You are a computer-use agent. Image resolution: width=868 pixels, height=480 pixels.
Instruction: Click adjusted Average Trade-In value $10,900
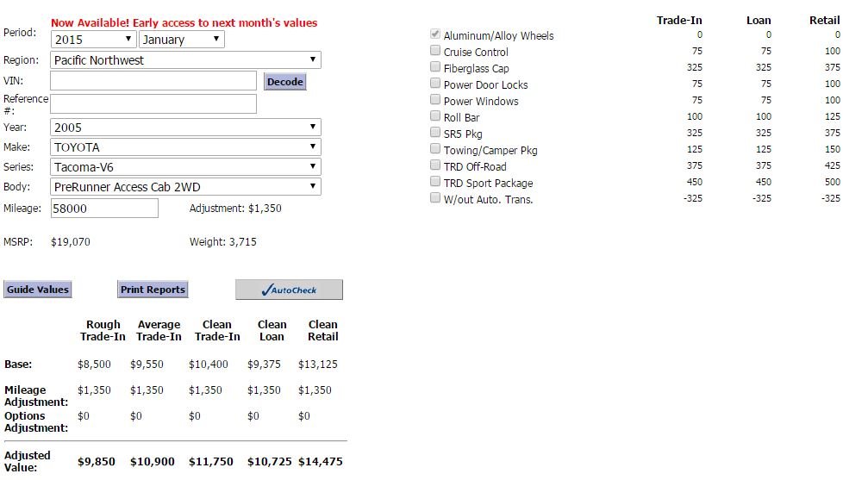point(153,462)
